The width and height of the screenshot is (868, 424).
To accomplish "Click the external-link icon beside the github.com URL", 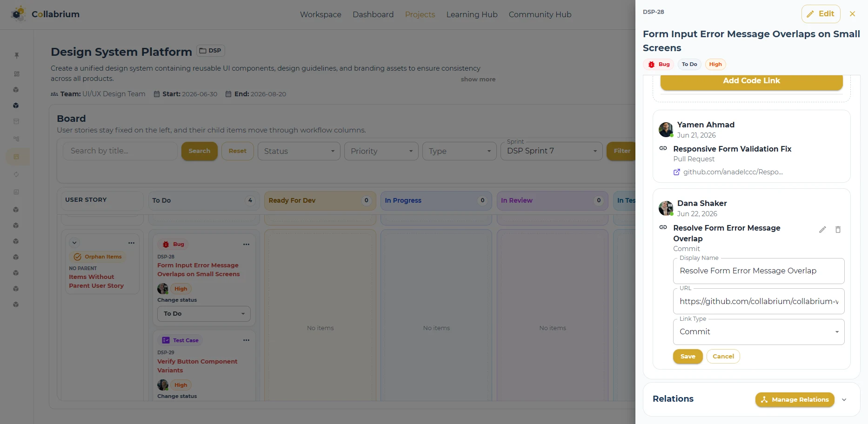I will click(677, 172).
